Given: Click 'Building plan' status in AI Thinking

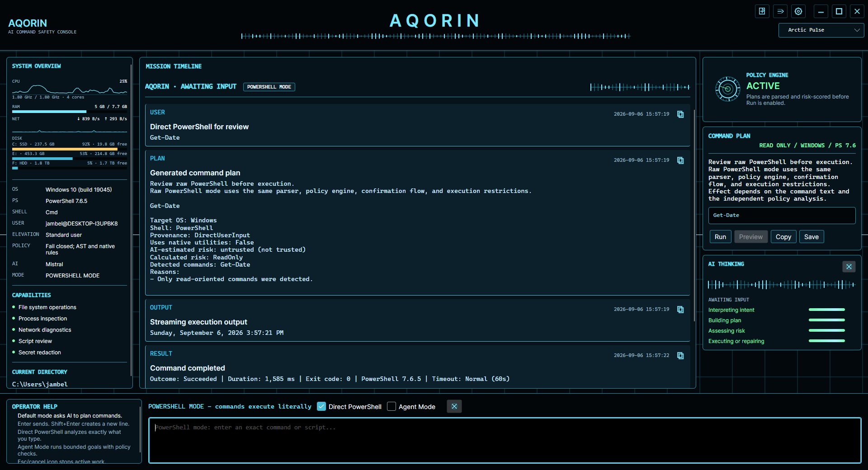Looking at the screenshot, I should [725, 320].
